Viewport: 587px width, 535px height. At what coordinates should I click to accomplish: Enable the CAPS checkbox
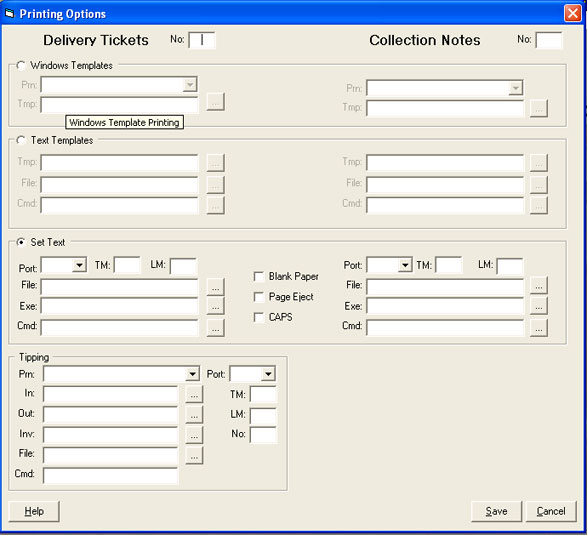259,317
